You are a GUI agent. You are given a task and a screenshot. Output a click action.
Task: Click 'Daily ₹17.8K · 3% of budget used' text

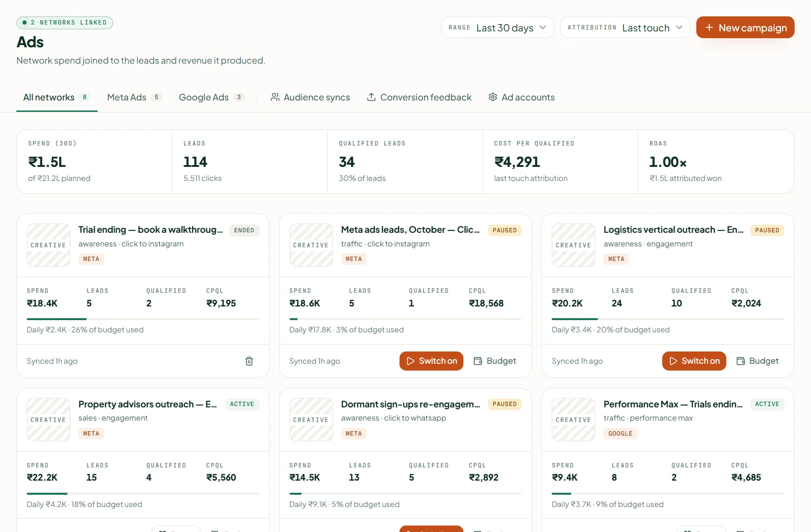(346, 330)
